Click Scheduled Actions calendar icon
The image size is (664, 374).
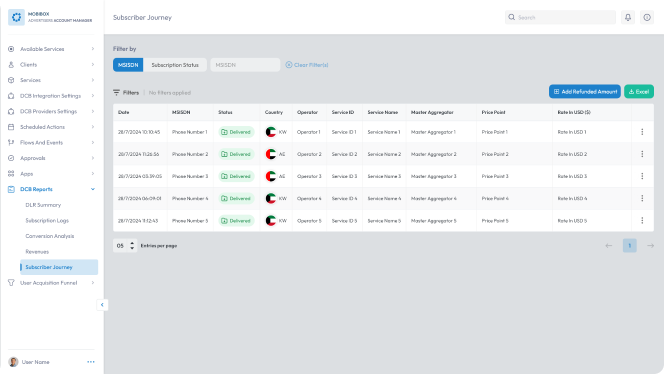11,127
